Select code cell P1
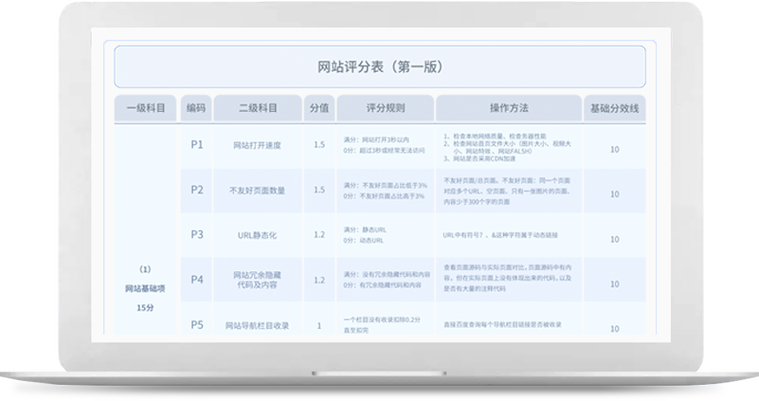Screen dimensions: 759x401 197,145
